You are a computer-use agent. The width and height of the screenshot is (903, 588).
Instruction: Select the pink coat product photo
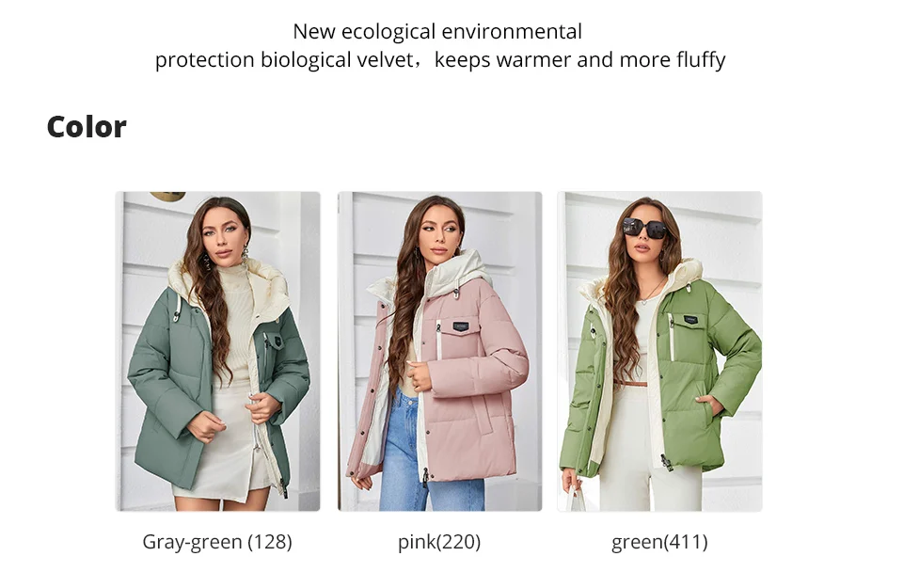click(x=439, y=351)
